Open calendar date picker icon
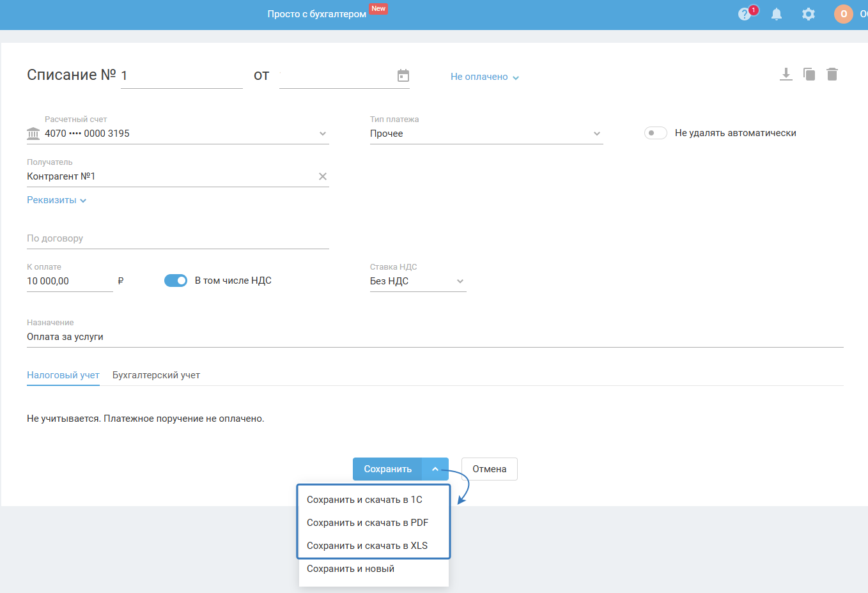Screen dimensions: 868x593 click(x=403, y=75)
